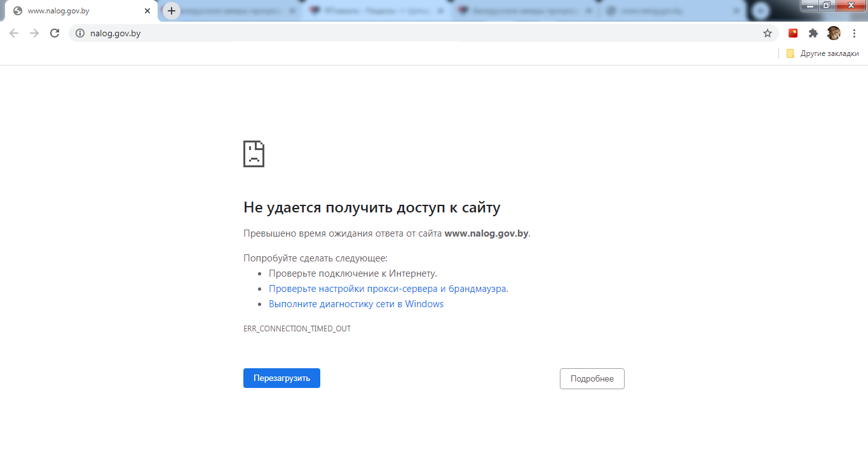Image resolution: width=868 pixels, height=463 pixels.
Task: Click the sad page error icon
Action: click(x=254, y=154)
